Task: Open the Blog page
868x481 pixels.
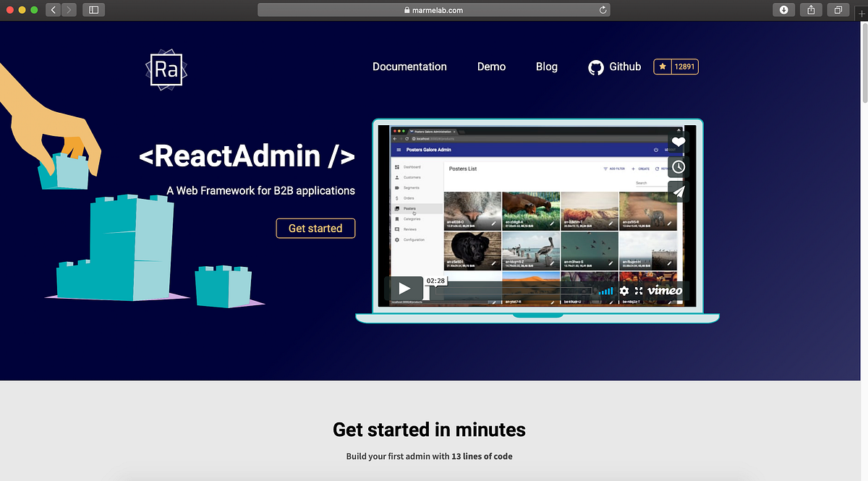Action: click(546, 67)
